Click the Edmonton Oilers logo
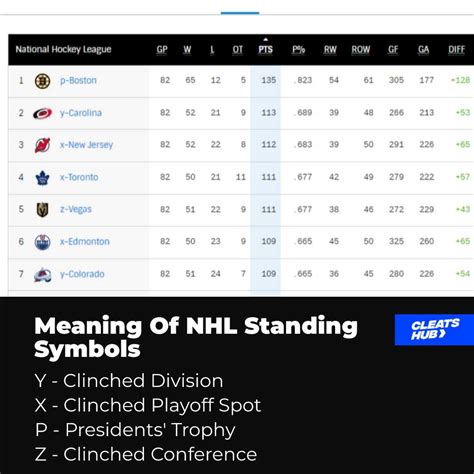 (x=42, y=242)
